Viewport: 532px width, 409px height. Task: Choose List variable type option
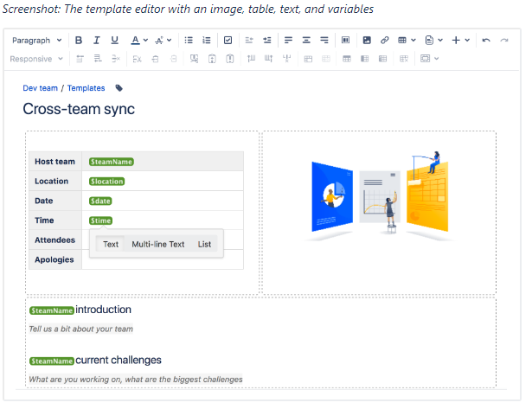(x=204, y=245)
